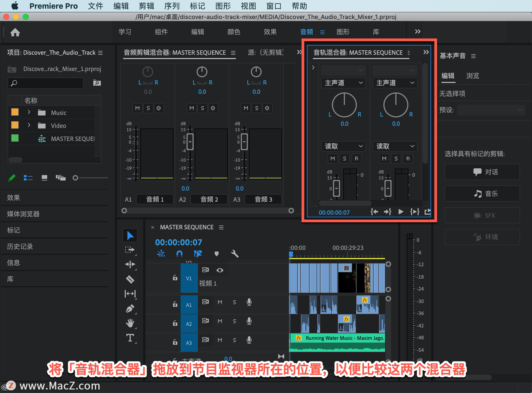Solo timeline track A3
Image resolution: width=532 pixels, height=393 pixels.
pos(234,340)
